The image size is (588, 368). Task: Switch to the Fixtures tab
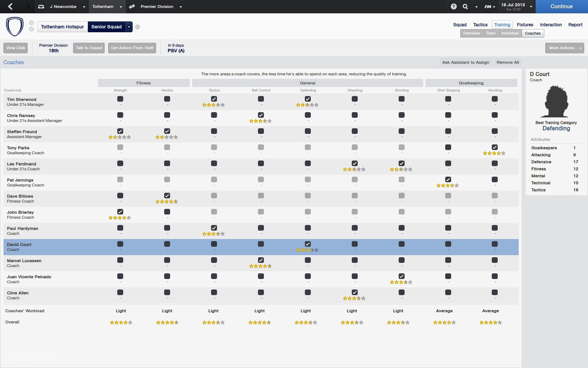525,25
